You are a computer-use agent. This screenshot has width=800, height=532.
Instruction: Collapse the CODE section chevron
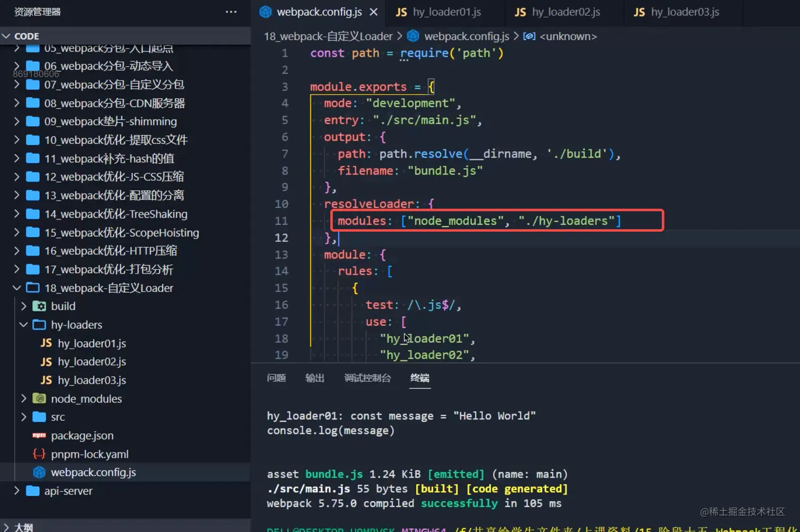click(x=6, y=36)
